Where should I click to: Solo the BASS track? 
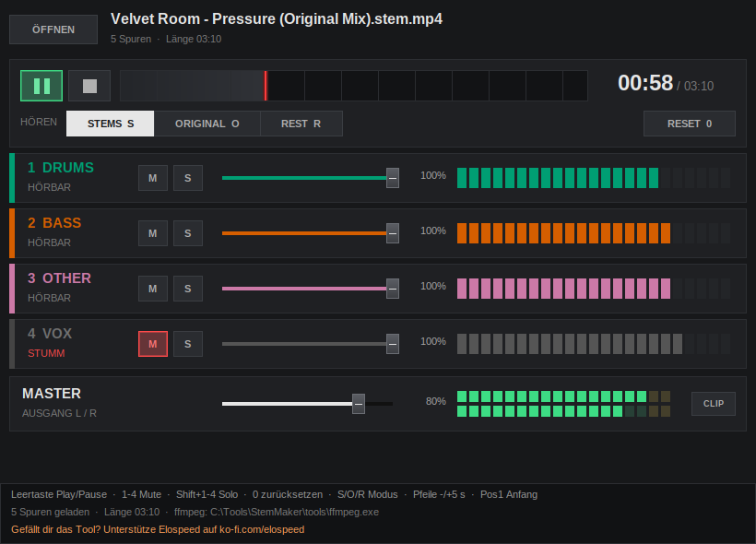188,233
